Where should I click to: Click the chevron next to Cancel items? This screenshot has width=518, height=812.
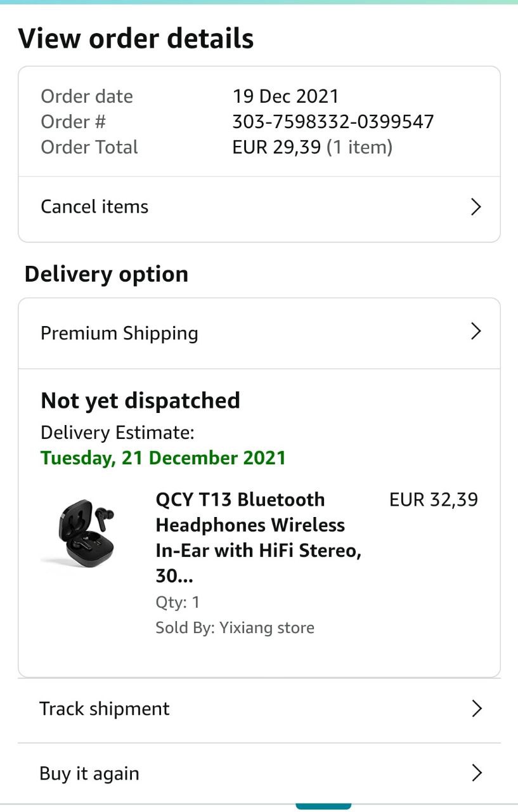pos(476,207)
